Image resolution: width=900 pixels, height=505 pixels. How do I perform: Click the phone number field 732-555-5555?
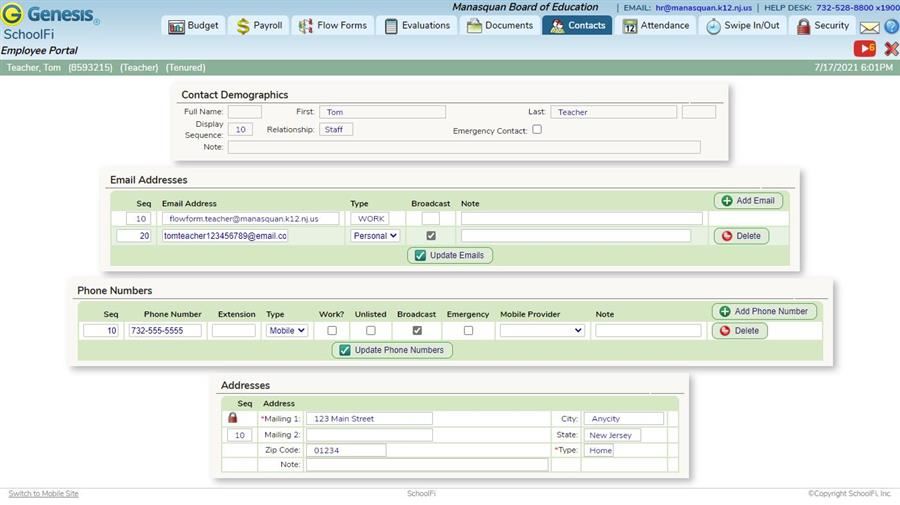click(165, 331)
